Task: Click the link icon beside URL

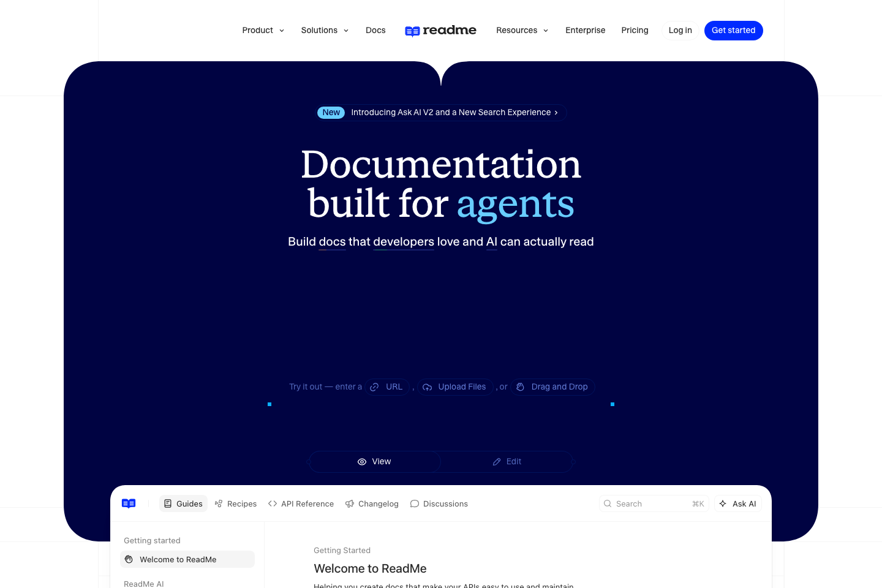Action: click(374, 387)
